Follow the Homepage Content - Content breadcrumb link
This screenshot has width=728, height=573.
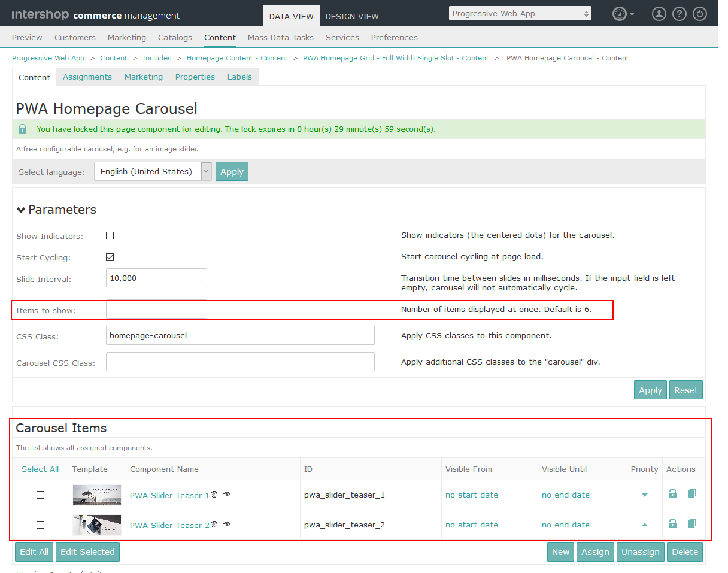click(x=237, y=58)
